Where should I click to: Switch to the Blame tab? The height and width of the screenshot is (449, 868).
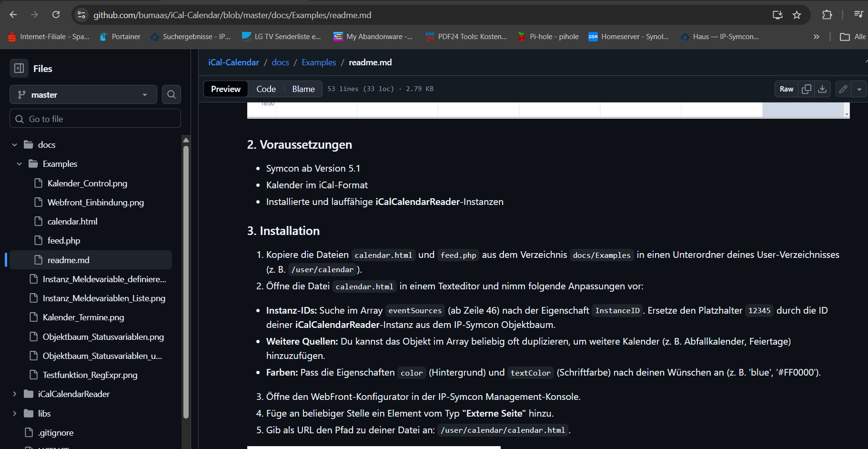(303, 89)
